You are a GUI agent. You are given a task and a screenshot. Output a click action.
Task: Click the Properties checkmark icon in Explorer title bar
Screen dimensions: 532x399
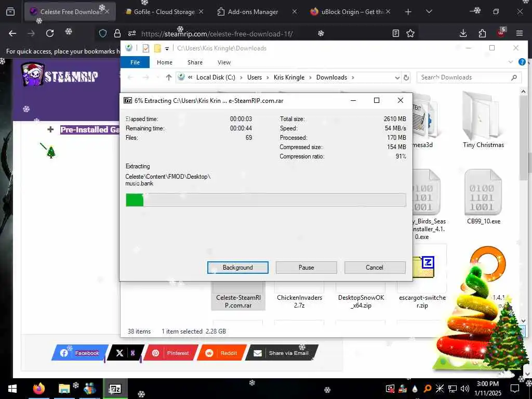tap(146, 48)
